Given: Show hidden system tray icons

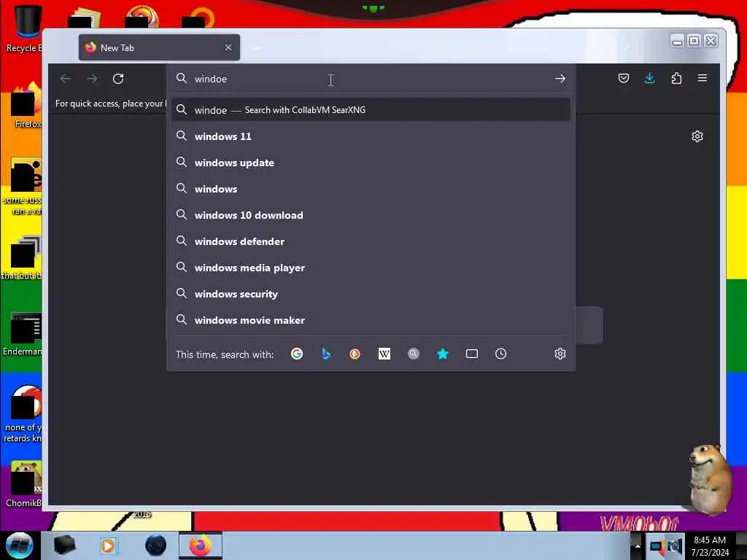Looking at the screenshot, I should [638, 546].
